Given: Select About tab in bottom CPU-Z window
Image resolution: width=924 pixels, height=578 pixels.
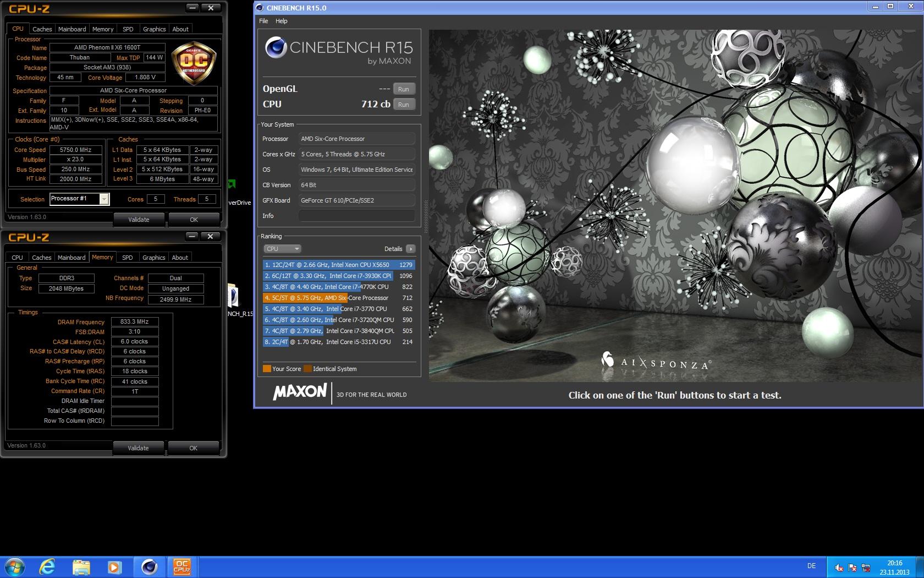Looking at the screenshot, I should click(x=180, y=258).
